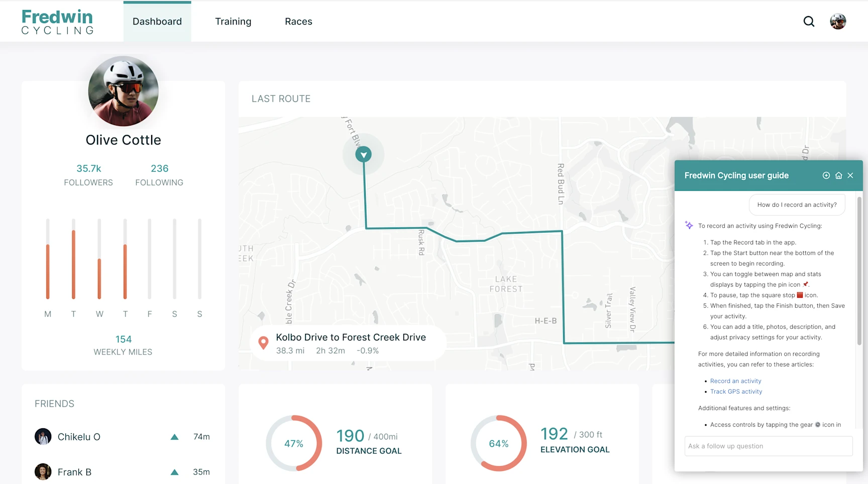
Task: Click the map start marker on route
Action: pos(363,154)
